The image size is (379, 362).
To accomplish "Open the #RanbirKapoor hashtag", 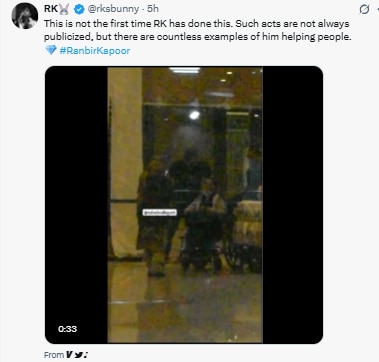I will point(95,51).
